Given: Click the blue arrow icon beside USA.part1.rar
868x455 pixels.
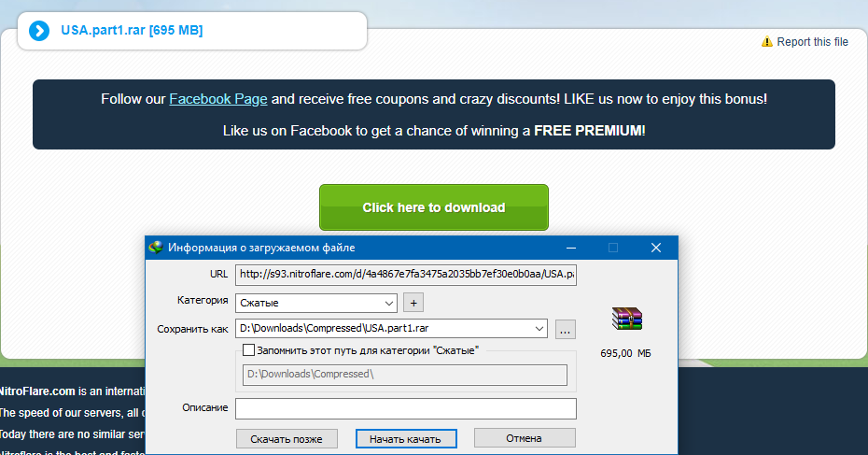Looking at the screenshot, I should coord(39,31).
